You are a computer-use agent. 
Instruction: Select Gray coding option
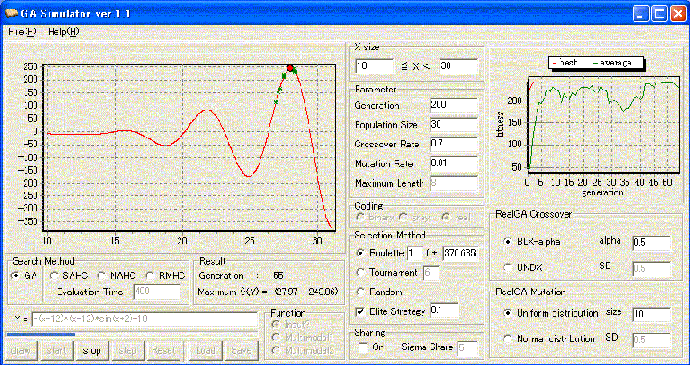(x=403, y=217)
